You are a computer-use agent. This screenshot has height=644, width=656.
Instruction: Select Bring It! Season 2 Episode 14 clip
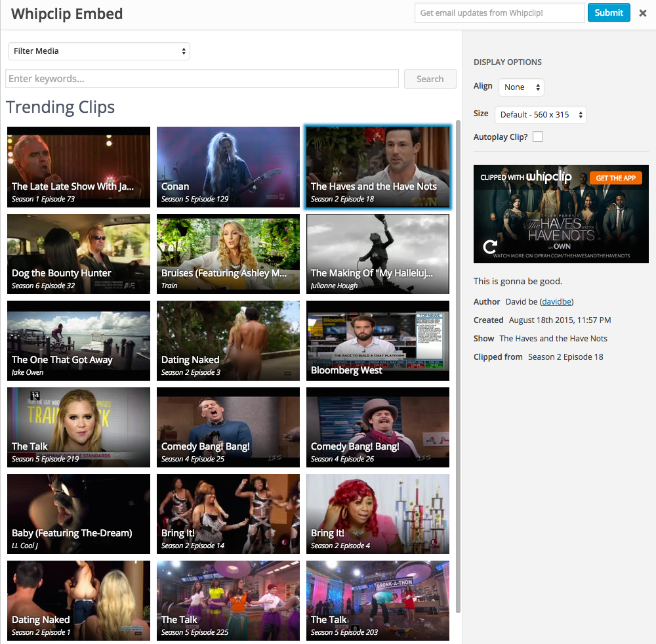tap(228, 514)
